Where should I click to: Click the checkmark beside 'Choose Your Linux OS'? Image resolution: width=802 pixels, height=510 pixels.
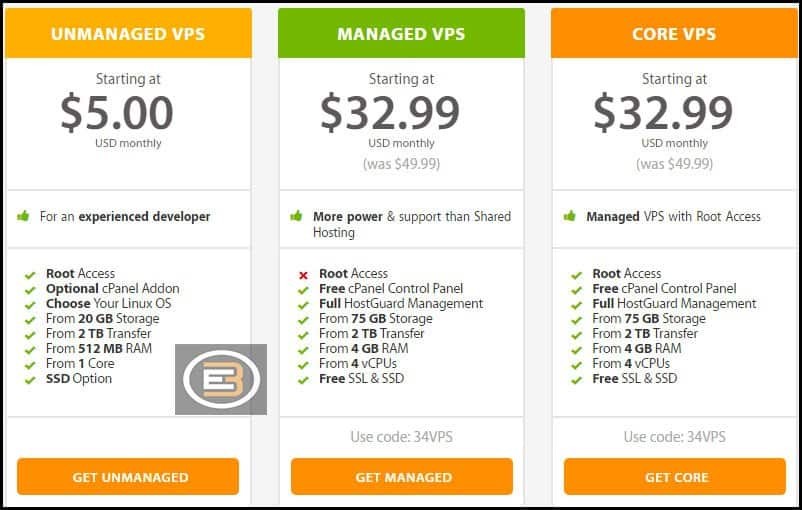(30, 305)
